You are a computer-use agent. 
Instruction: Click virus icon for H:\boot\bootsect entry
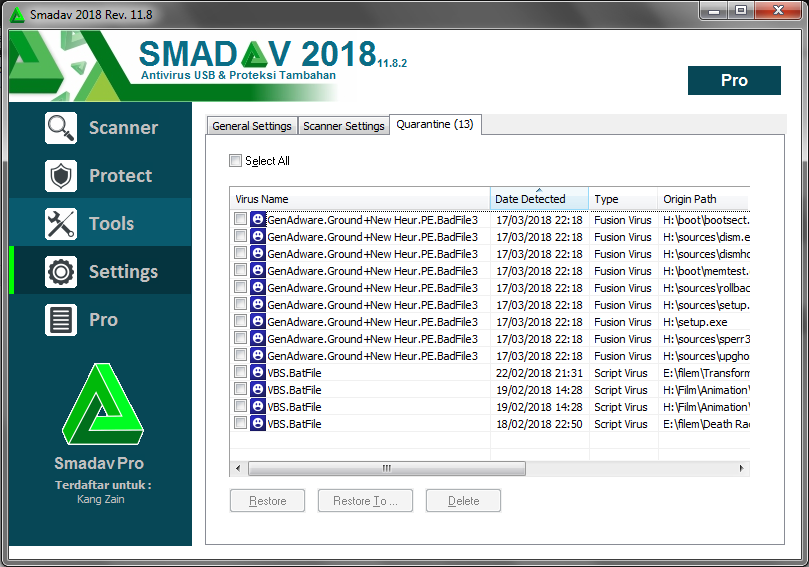pos(257,219)
